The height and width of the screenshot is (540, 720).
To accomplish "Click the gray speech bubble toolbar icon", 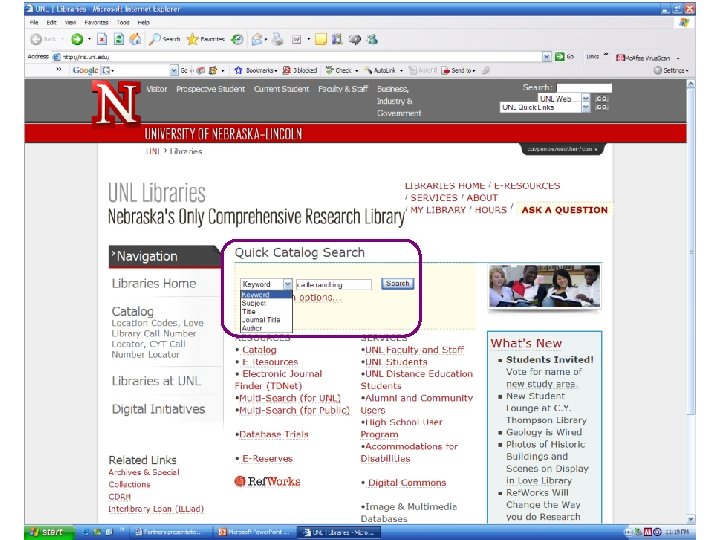I will click(354, 39).
